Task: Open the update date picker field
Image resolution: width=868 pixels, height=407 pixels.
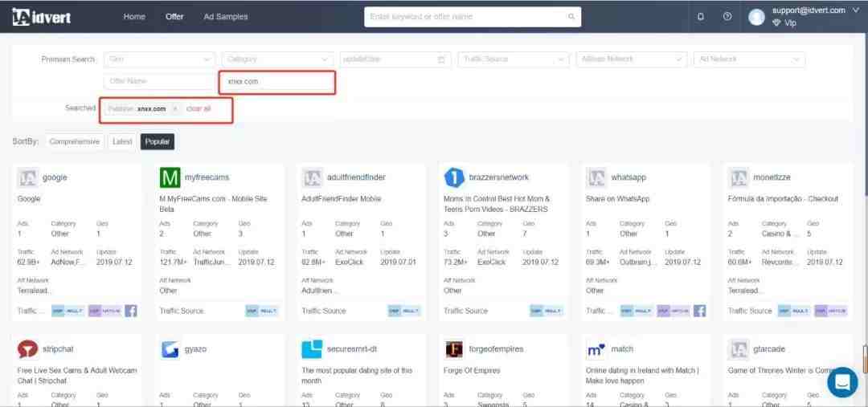Action: coord(395,59)
